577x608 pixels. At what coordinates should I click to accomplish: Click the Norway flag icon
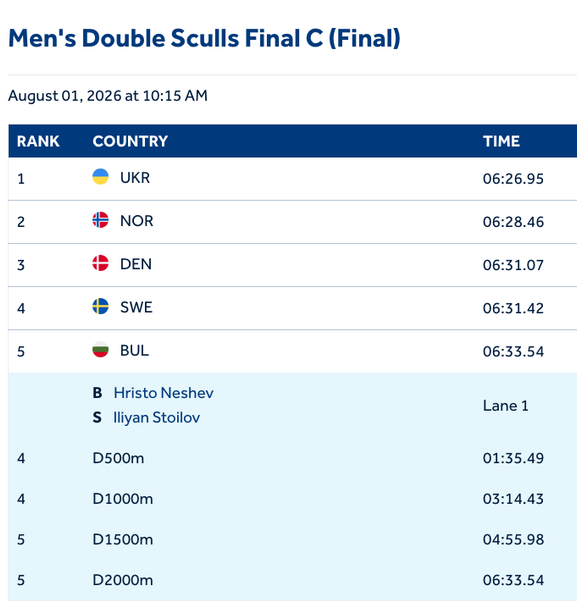point(100,220)
